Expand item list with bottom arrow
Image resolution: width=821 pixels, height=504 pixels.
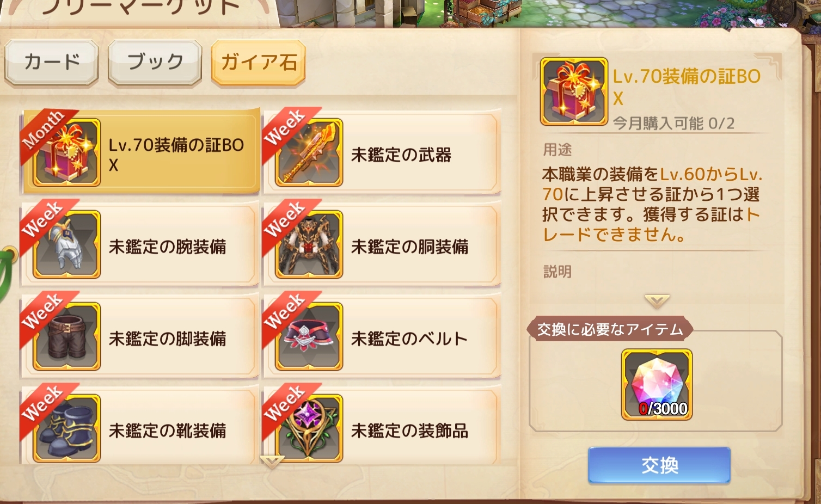272,462
